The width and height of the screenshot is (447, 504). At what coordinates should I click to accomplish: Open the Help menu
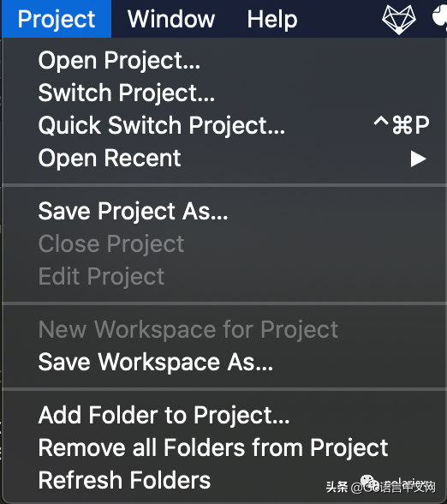pos(272,19)
